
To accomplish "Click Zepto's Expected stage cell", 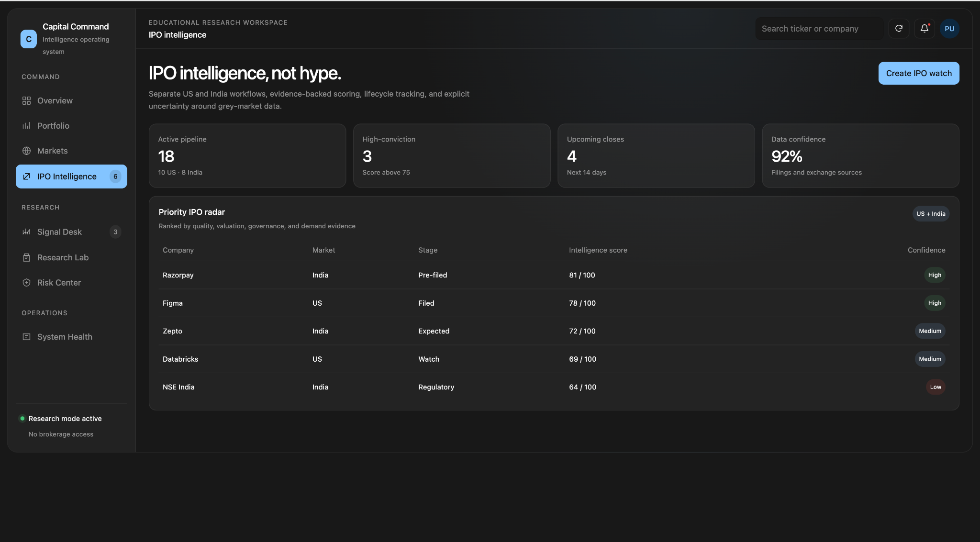I will pyautogui.click(x=434, y=331).
